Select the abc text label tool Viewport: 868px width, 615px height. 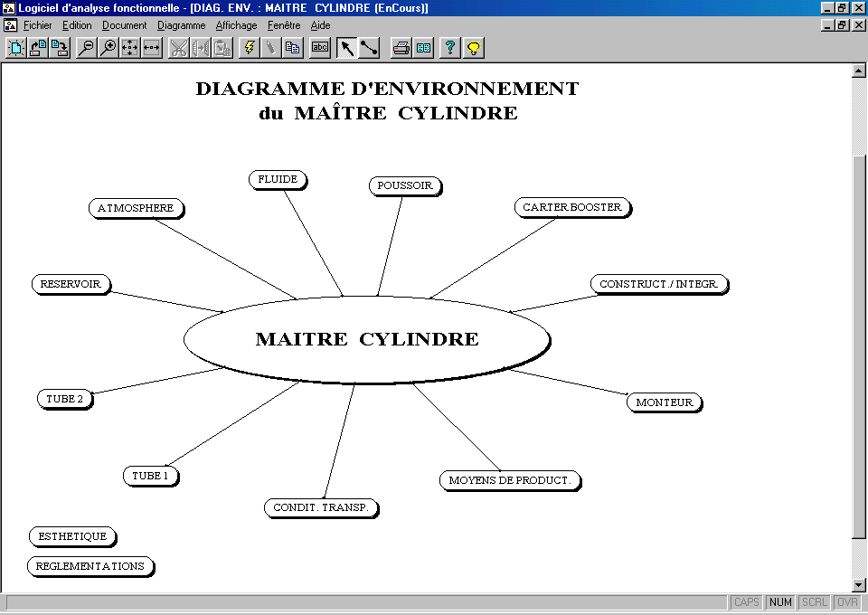click(x=319, y=48)
